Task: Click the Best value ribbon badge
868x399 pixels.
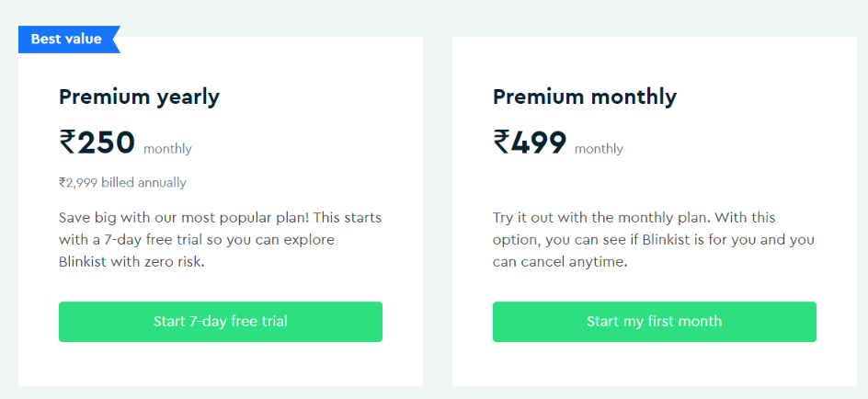Action: [x=66, y=39]
